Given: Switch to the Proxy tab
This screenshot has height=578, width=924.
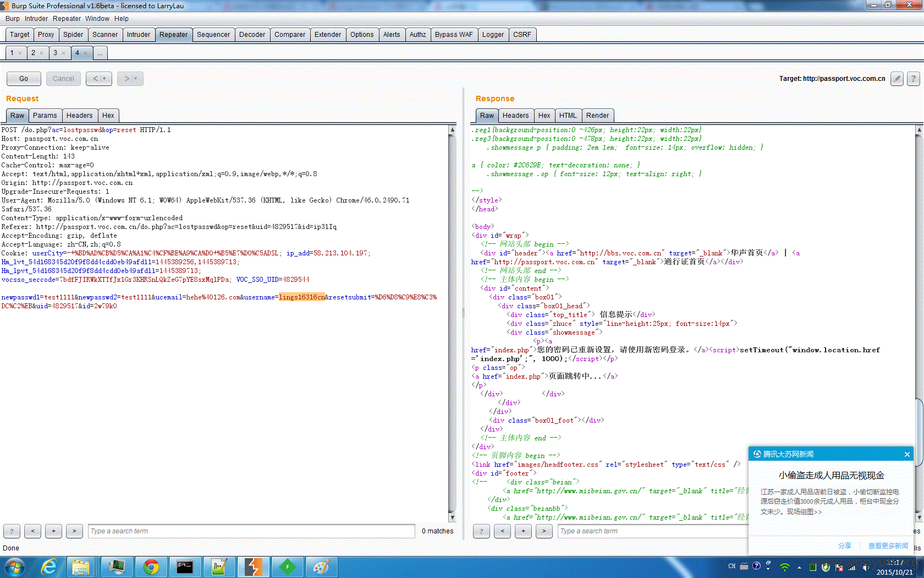Looking at the screenshot, I should (46, 35).
